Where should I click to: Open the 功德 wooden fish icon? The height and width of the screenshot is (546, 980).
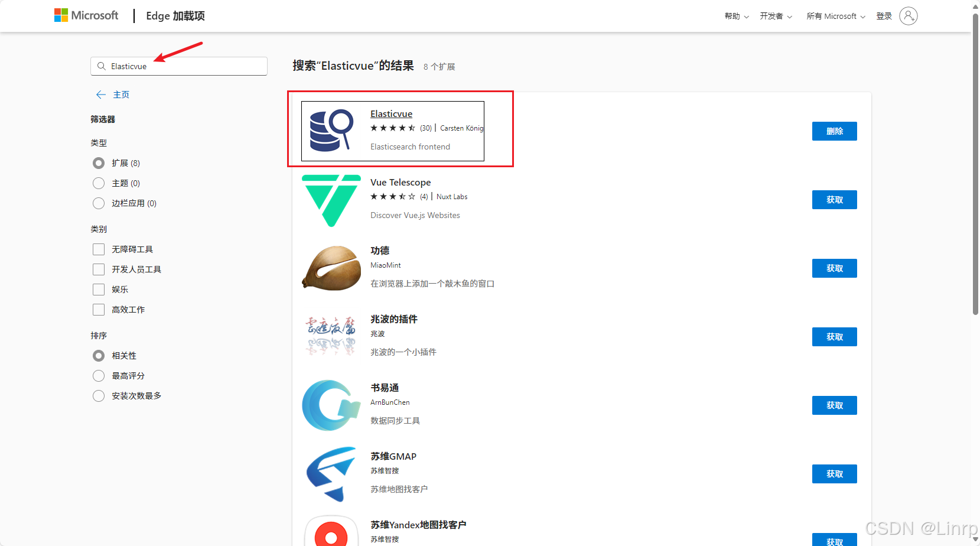331,268
